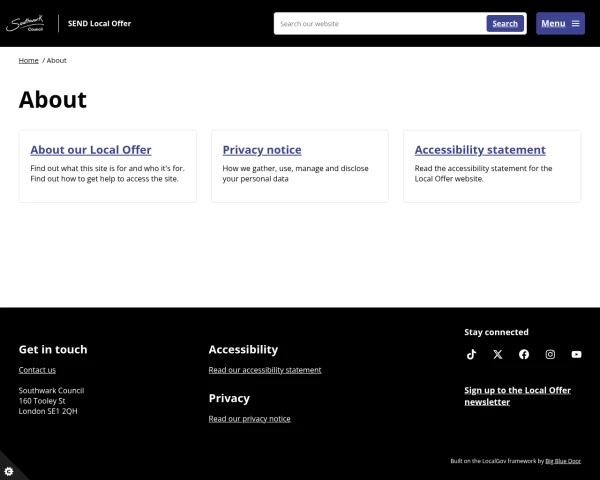Click the 'About' breadcrumb current page text
The image size is (600, 480).
tap(57, 60)
